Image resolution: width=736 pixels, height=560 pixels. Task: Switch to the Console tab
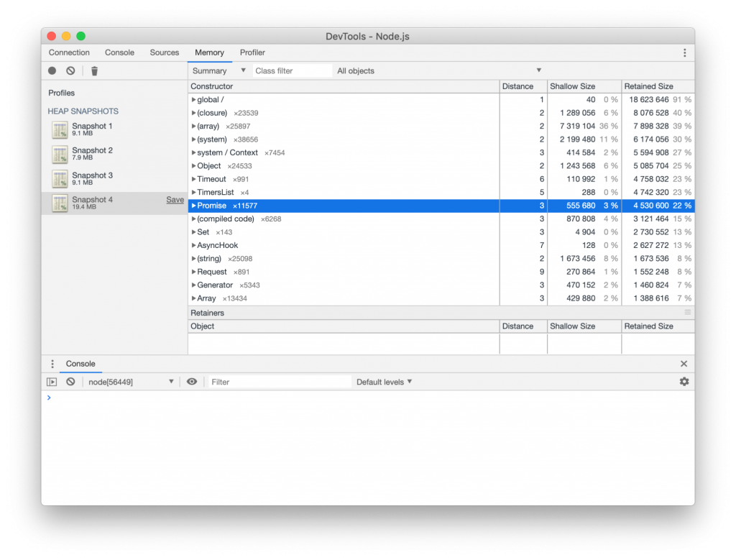[120, 52]
